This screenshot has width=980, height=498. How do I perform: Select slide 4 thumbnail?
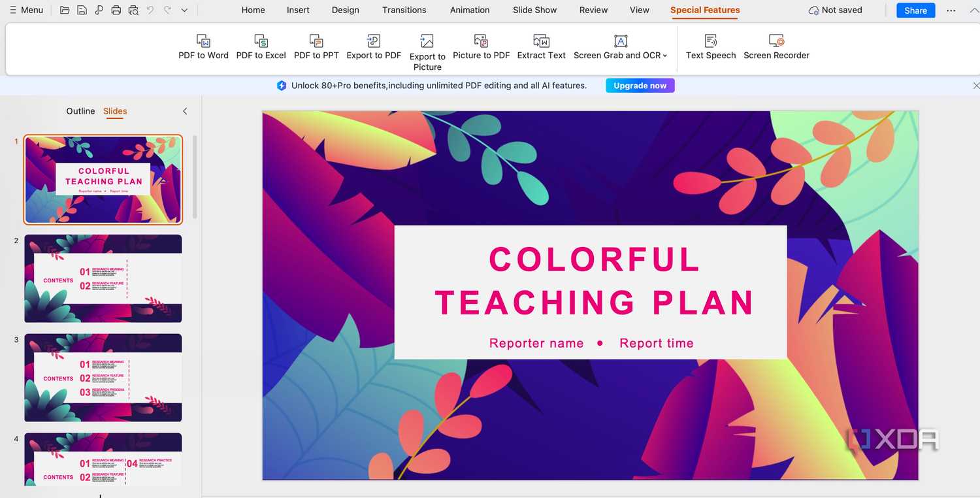point(103,459)
